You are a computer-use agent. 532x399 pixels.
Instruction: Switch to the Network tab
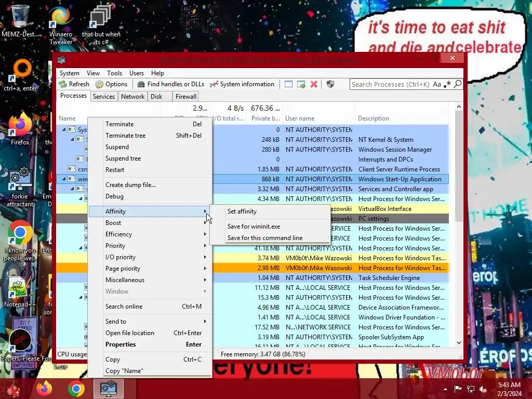(132, 96)
